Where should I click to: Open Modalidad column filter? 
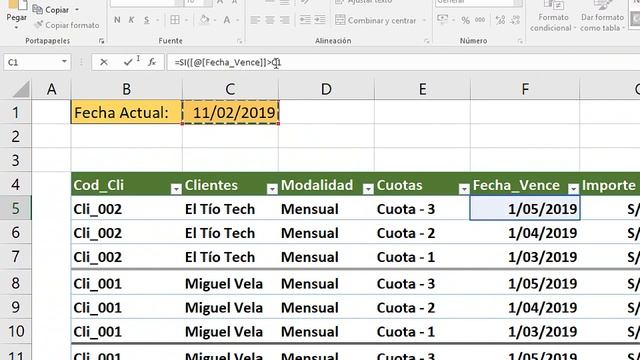point(368,189)
